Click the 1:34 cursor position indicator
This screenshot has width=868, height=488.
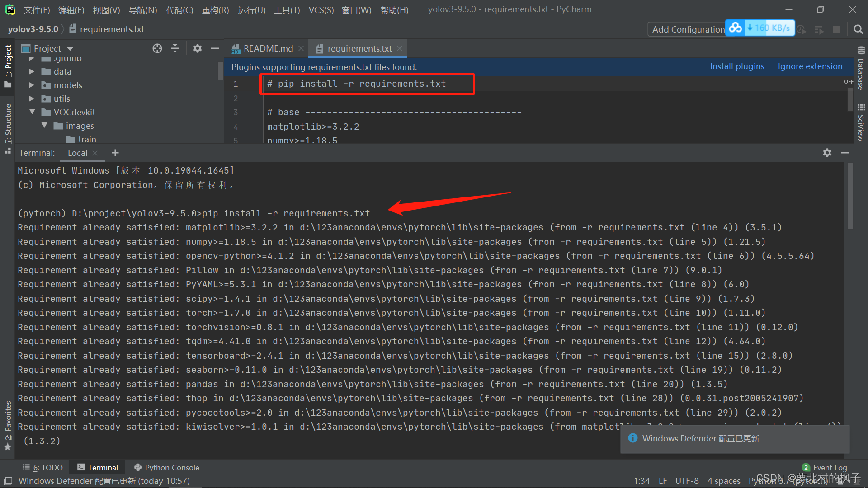pyautogui.click(x=642, y=481)
